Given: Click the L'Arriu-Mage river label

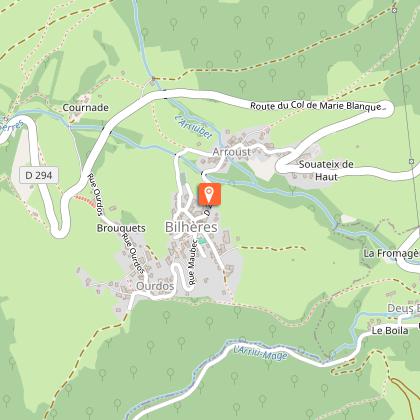Looking at the screenshot, I should click(260, 353).
